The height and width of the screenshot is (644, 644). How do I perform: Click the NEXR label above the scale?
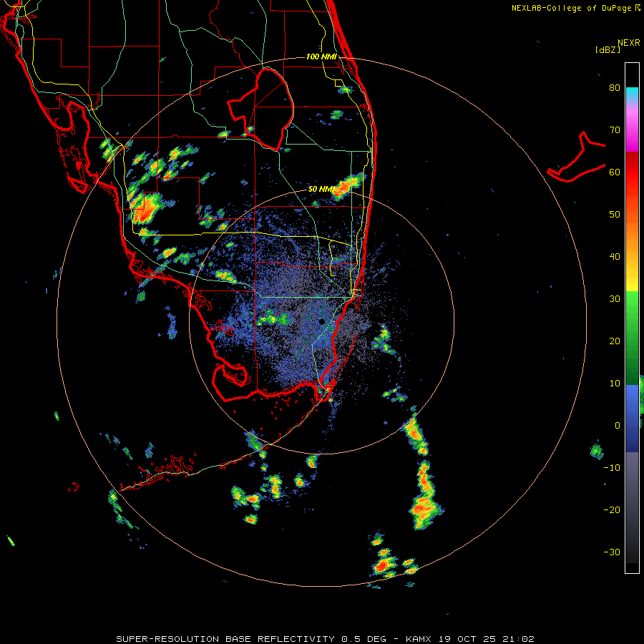coord(628,43)
